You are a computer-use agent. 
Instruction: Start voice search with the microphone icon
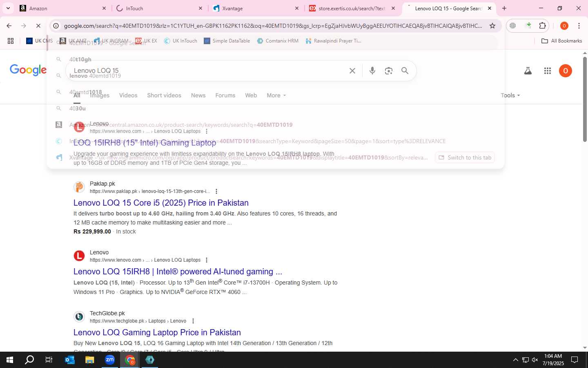(372, 71)
